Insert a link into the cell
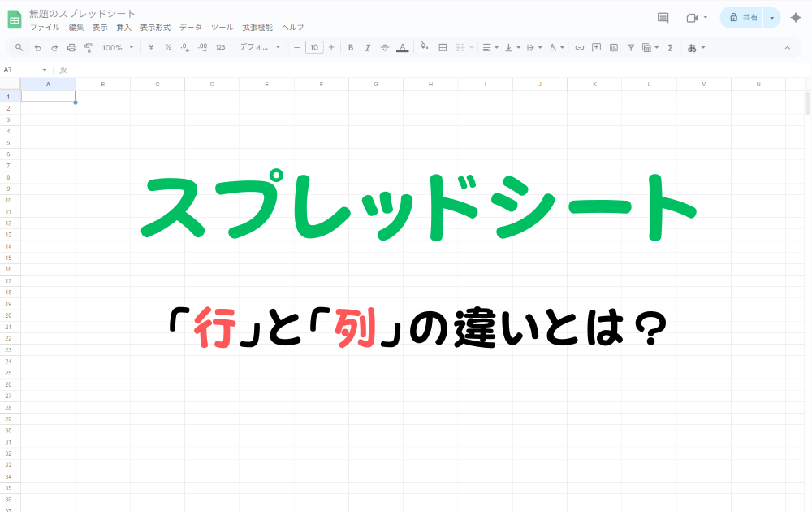The height and width of the screenshot is (512, 812). tap(579, 47)
